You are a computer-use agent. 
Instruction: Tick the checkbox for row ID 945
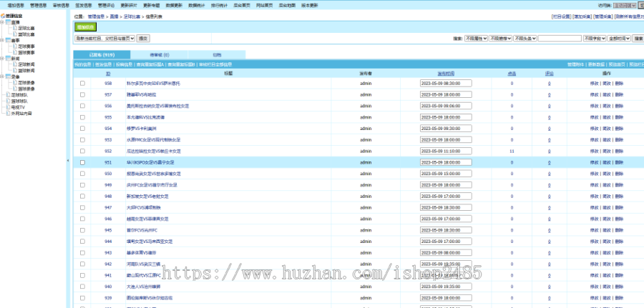click(x=82, y=230)
